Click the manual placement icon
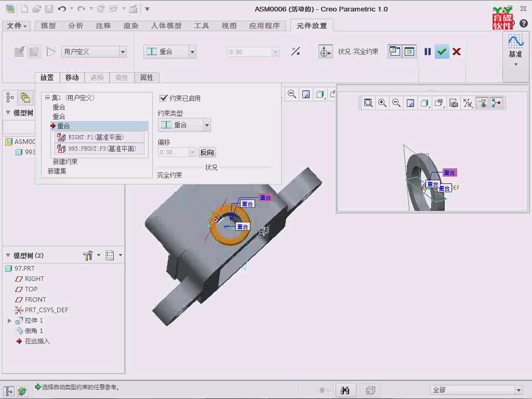 click(x=34, y=51)
